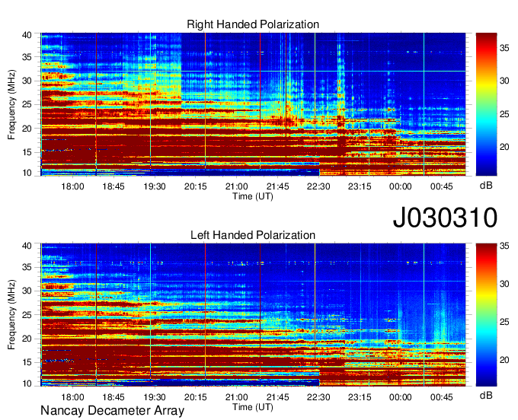Click the 30 MHz tick on Left Handed plot

tap(27, 291)
